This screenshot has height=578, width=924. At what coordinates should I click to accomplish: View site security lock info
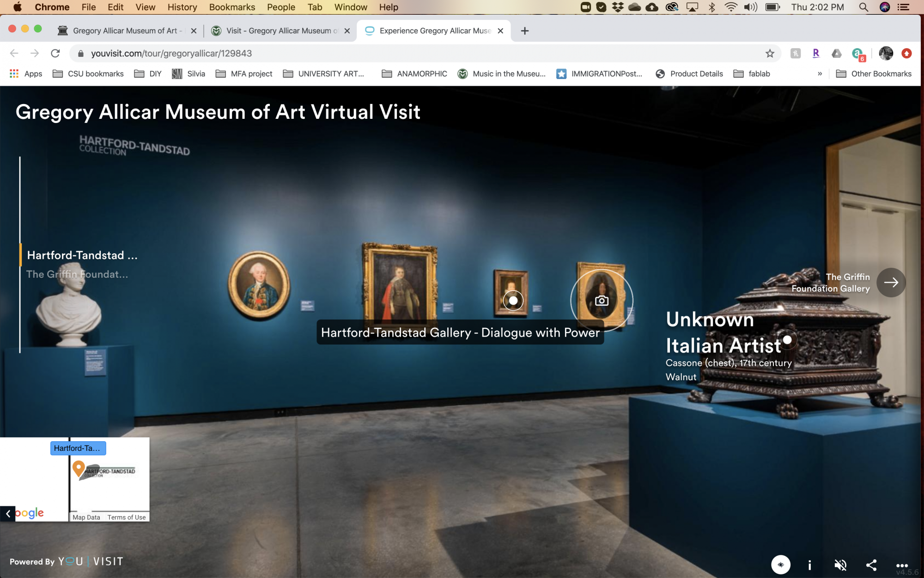point(81,54)
